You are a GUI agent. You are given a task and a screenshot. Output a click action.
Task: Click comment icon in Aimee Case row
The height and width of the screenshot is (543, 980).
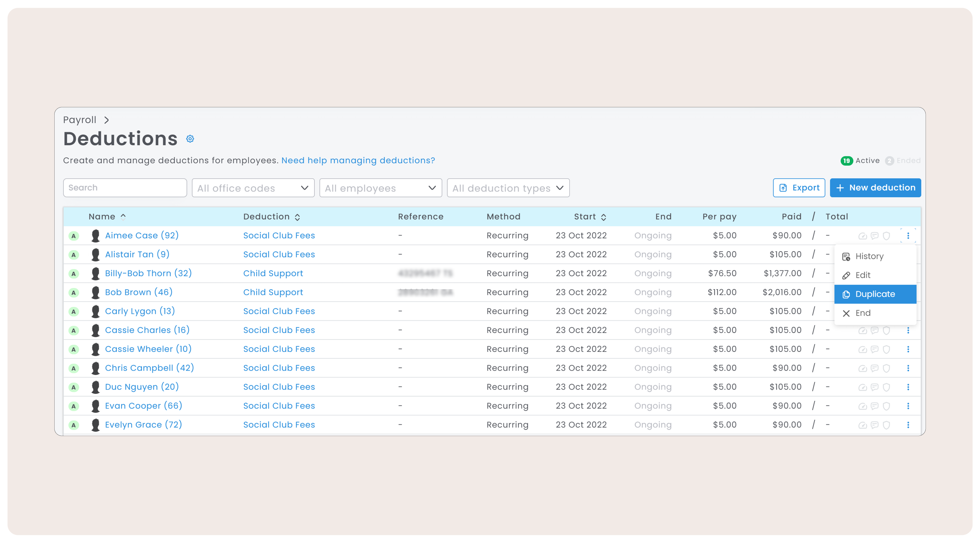[x=874, y=236]
